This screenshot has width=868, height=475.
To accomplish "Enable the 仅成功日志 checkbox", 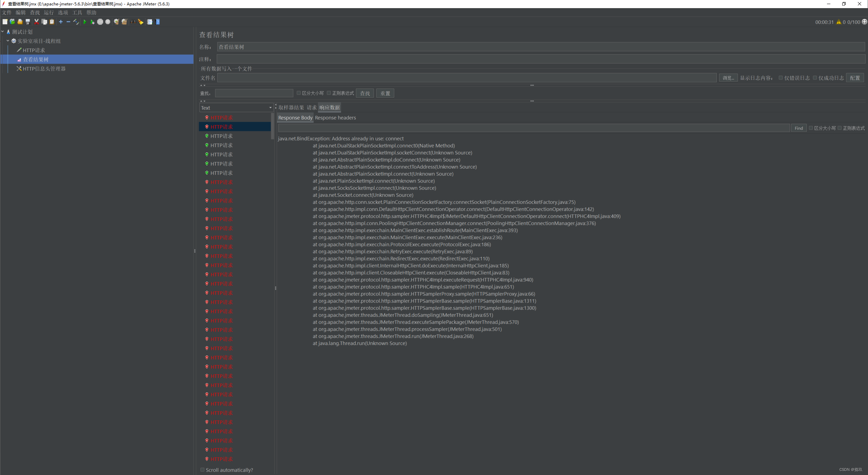I will 815,78.
